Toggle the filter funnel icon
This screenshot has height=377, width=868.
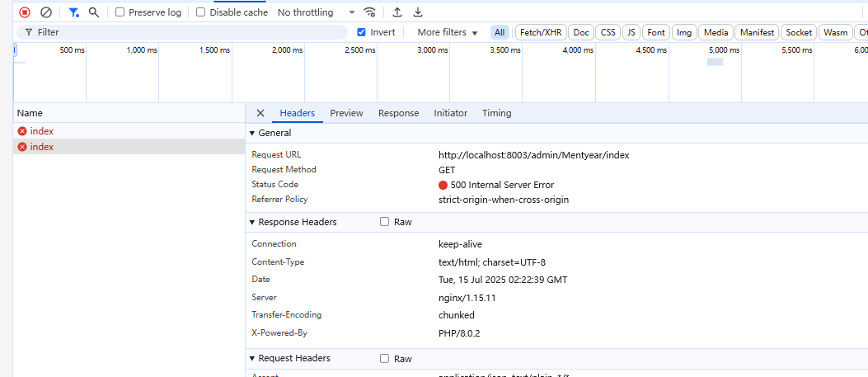(x=73, y=12)
